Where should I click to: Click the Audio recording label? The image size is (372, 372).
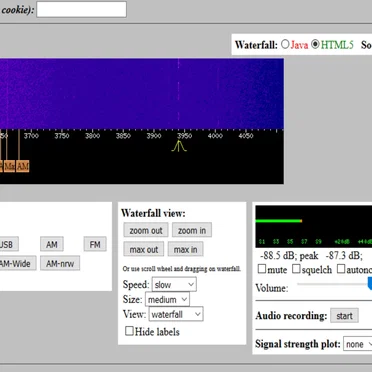pos(291,316)
